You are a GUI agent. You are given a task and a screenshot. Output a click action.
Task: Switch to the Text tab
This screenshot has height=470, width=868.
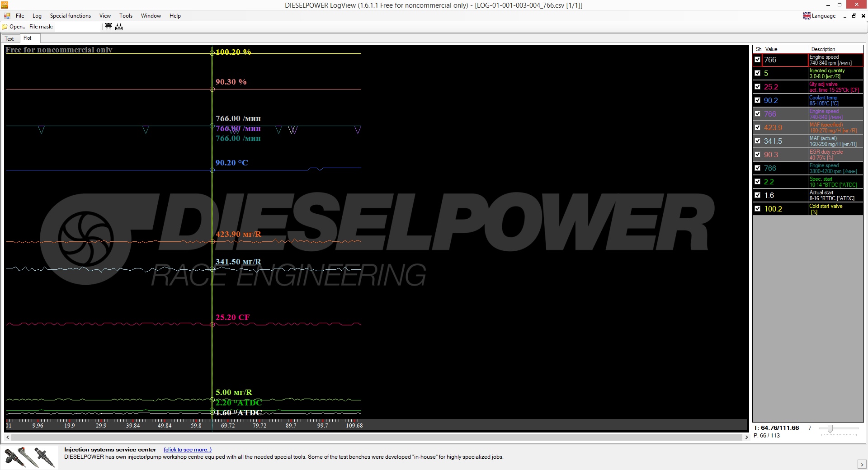9,39
